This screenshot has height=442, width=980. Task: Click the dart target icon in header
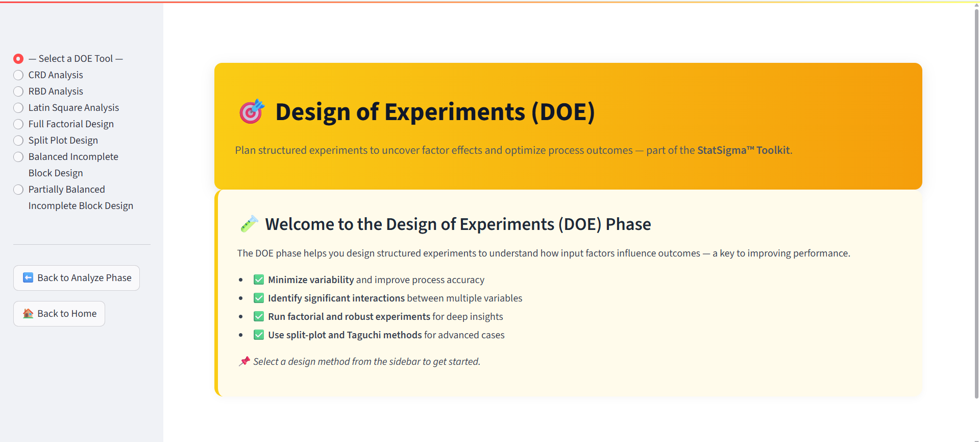pos(252,111)
